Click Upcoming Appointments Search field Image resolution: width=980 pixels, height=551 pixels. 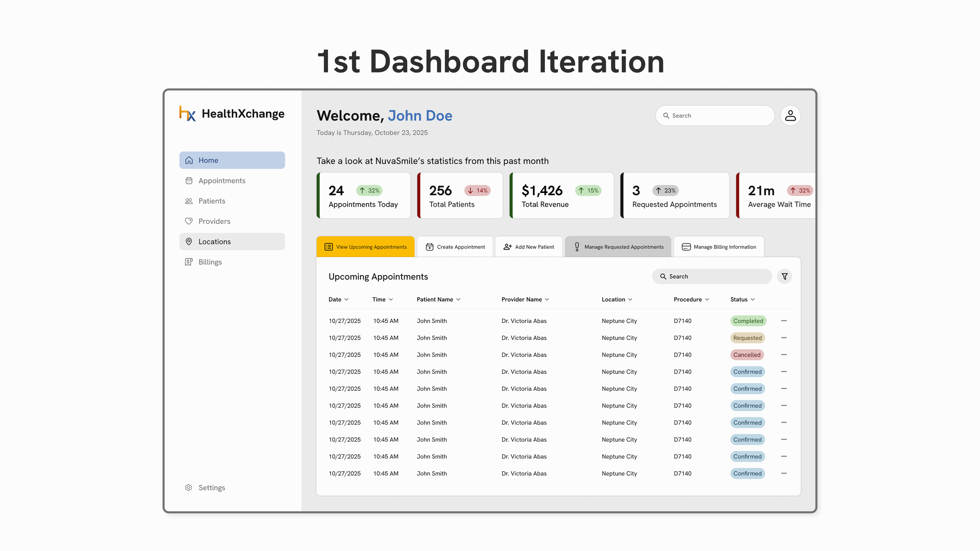[712, 277]
